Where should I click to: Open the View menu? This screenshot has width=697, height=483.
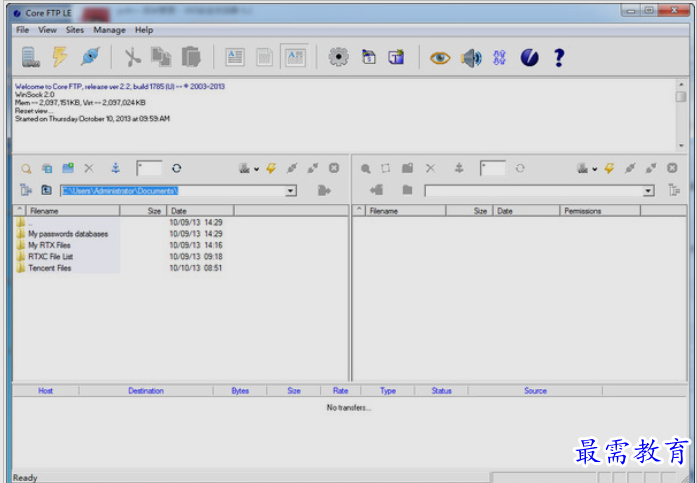click(x=47, y=30)
